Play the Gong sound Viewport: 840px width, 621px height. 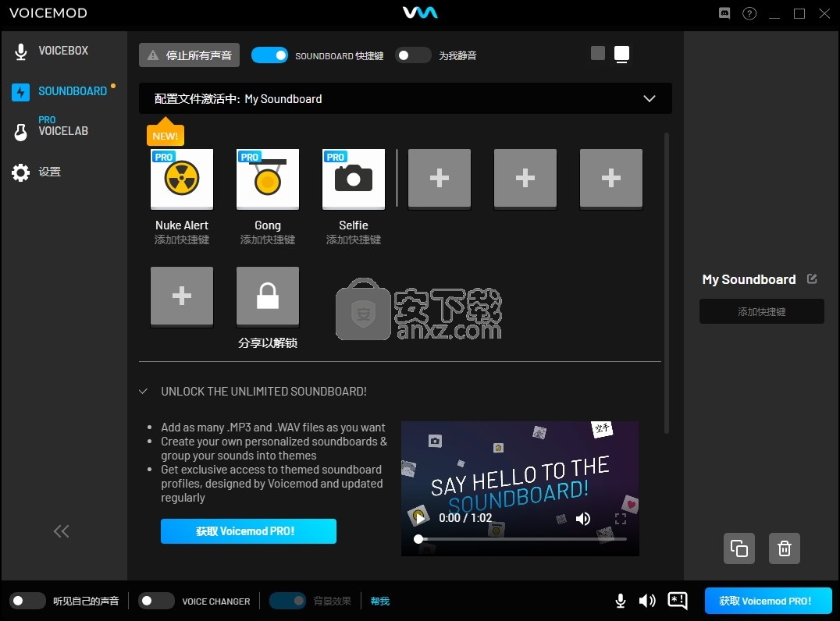[x=268, y=179]
